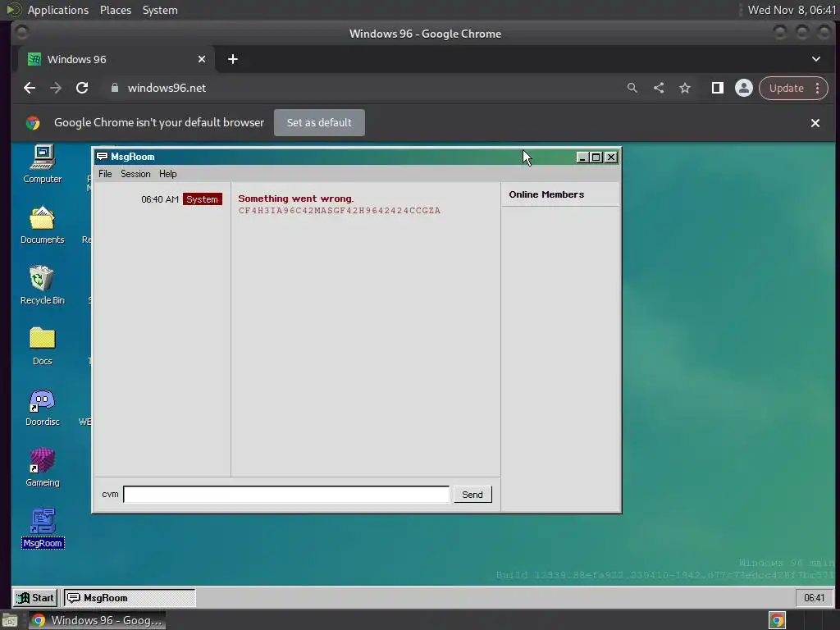This screenshot has width=840, height=630.
Task: Click the share page icon
Action: click(x=659, y=88)
